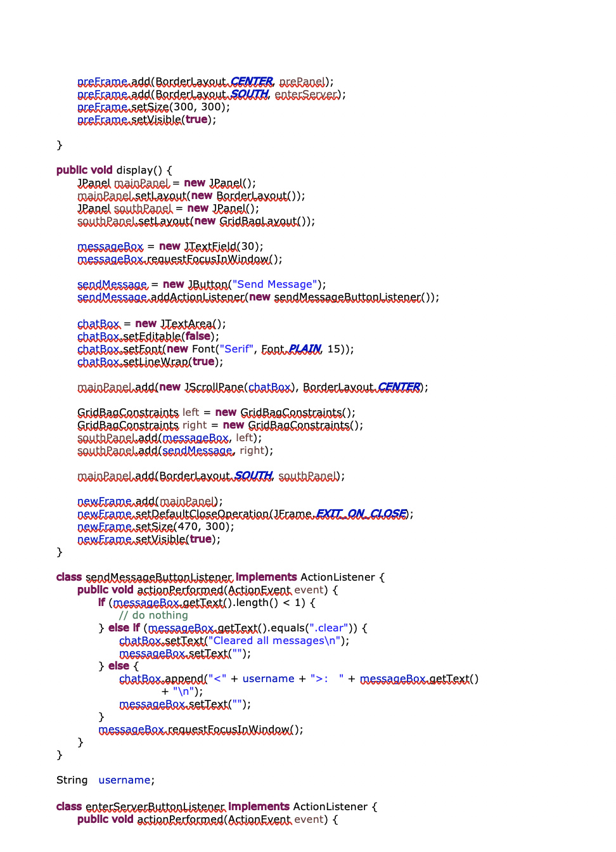Click the line 'mainPanel.setLayout(new BorderLayout());'
The image size is (616, 852).
(x=191, y=196)
